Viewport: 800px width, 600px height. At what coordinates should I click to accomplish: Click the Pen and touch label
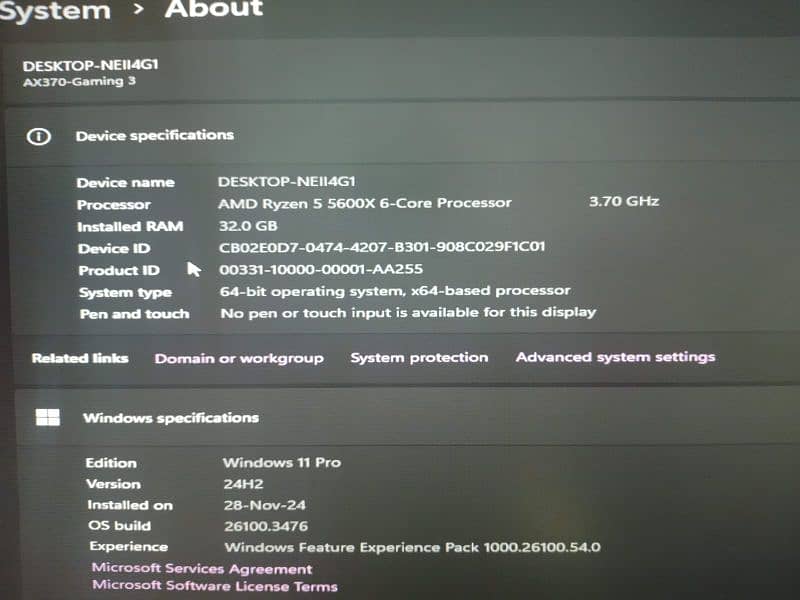(134, 314)
